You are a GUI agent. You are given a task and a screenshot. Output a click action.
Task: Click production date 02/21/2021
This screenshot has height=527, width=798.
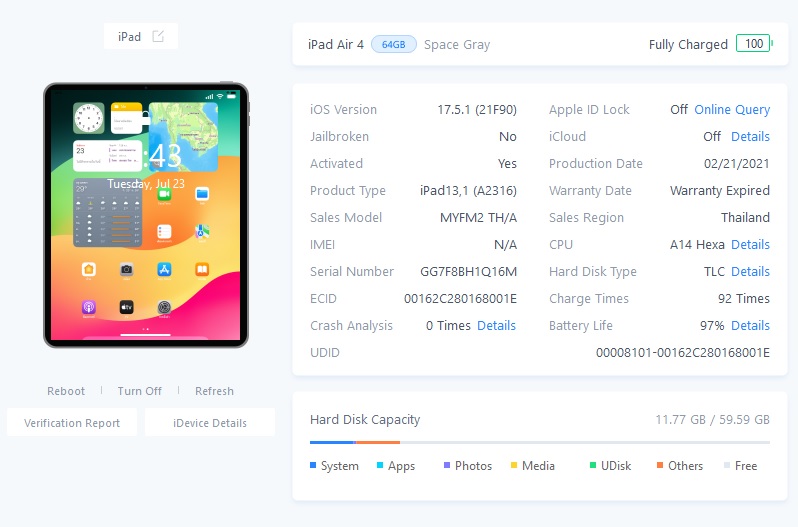[736, 163]
